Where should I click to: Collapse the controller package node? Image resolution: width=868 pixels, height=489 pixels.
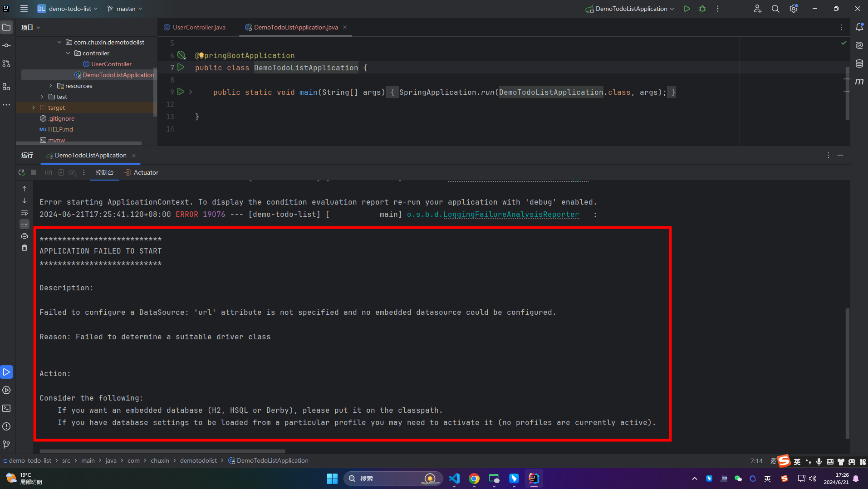pyautogui.click(x=68, y=53)
